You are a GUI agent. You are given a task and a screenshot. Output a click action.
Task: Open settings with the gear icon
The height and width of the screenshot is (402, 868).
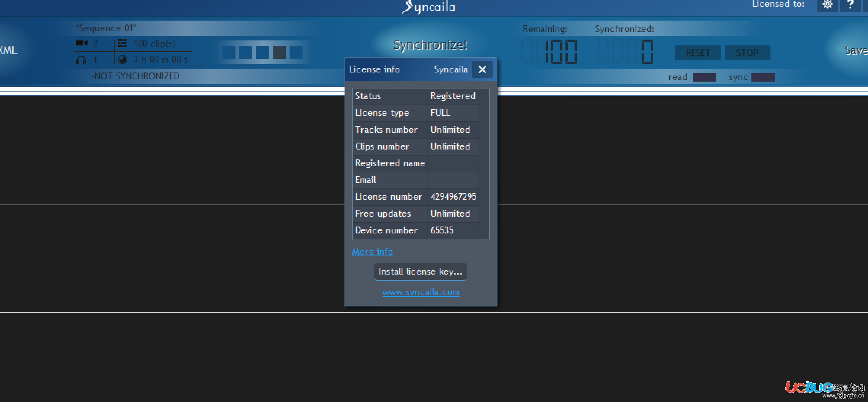[x=827, y=5]
